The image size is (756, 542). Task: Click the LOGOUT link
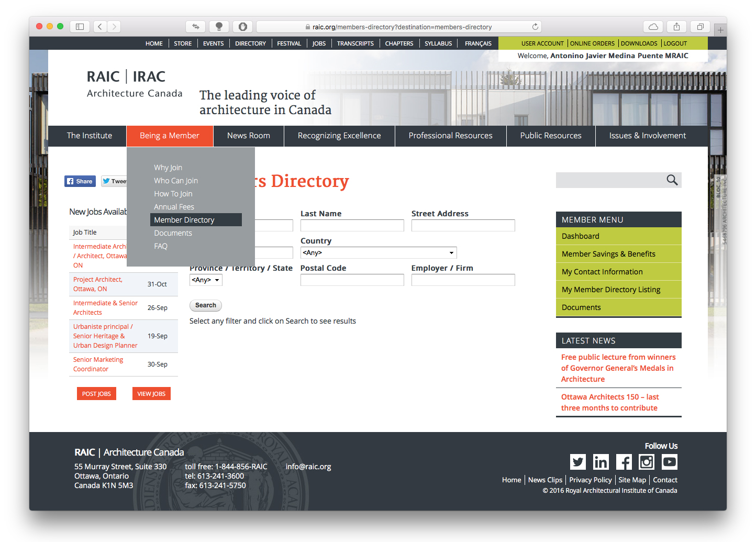coord(675,43)
